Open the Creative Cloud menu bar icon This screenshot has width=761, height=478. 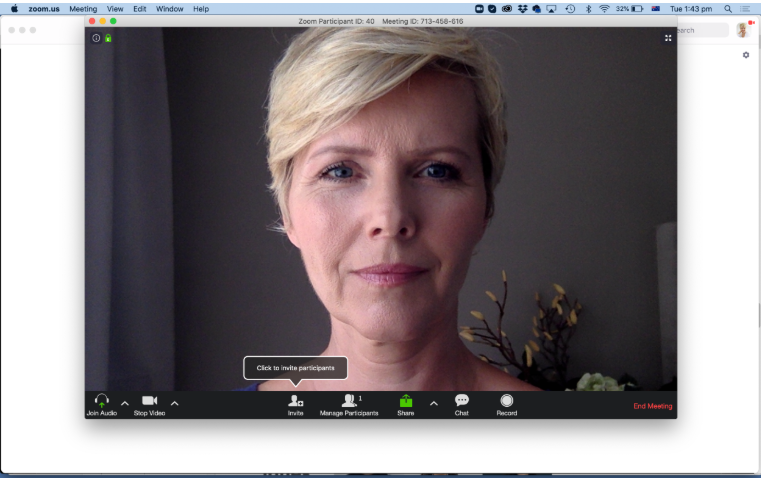pos(507,9)
